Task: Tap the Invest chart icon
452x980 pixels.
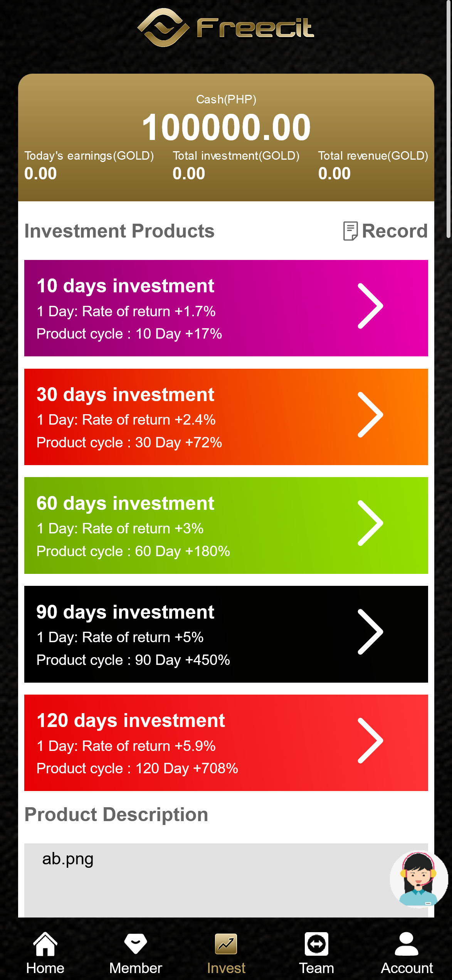Action: click(x=226, y=944)
